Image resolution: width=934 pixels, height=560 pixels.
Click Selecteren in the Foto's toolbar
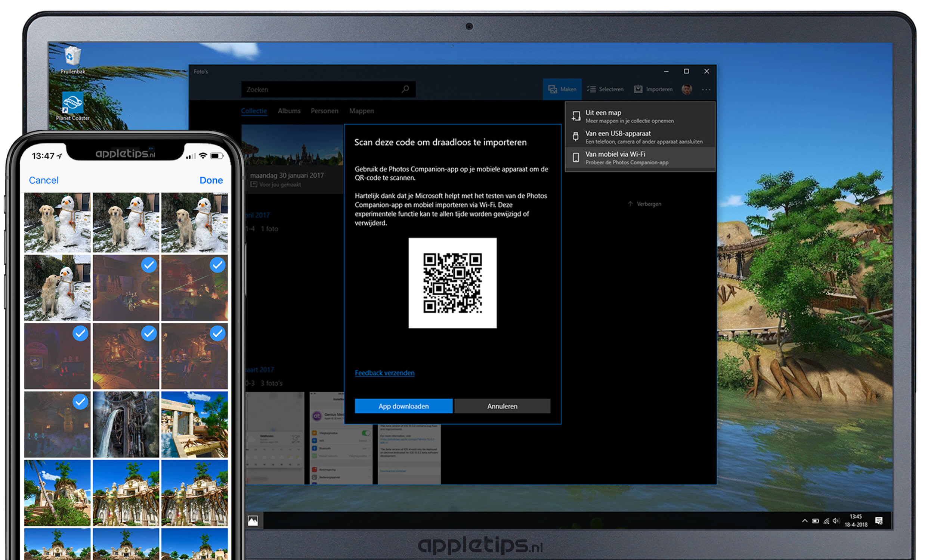click(x=605, y=89)
